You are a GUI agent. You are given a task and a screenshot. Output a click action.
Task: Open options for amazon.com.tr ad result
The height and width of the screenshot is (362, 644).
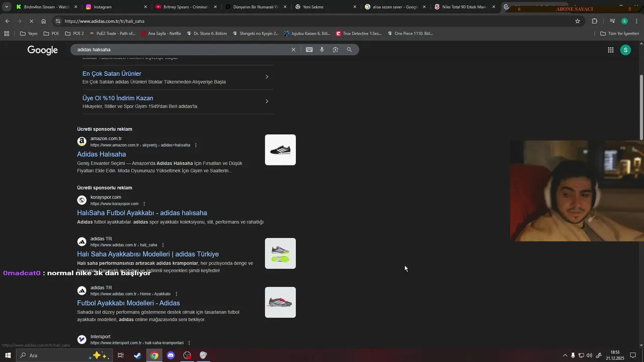(x=196, y=145)
